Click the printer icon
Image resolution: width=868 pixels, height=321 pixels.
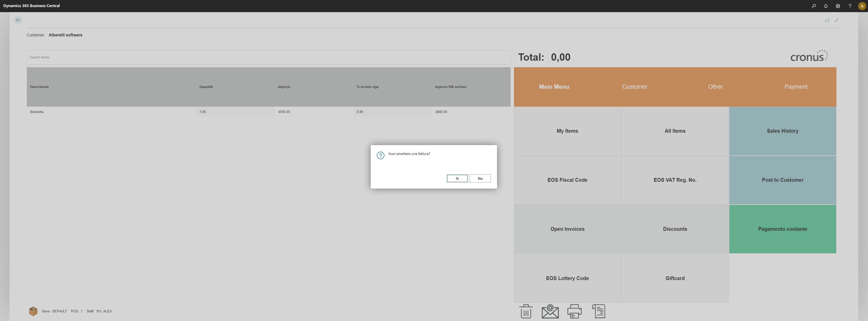click(574, 311)
